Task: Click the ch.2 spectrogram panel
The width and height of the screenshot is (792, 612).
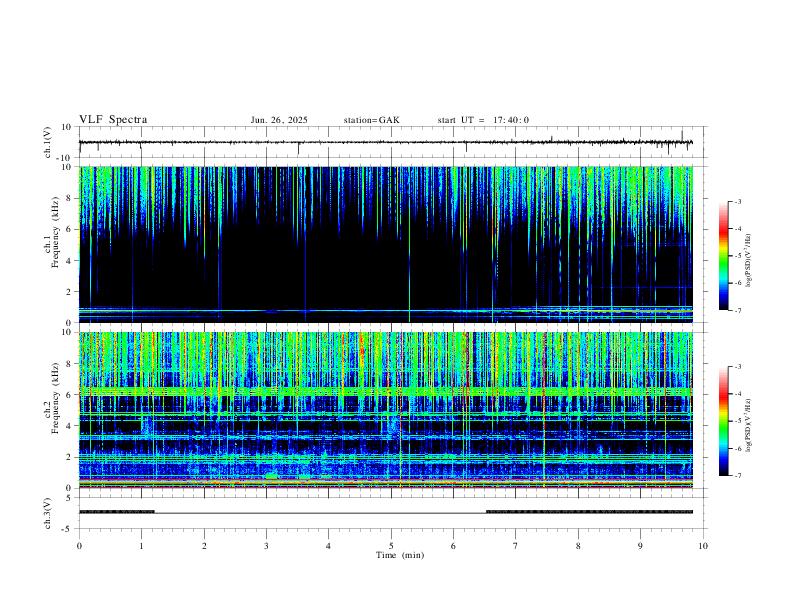Action: [385, 410]
